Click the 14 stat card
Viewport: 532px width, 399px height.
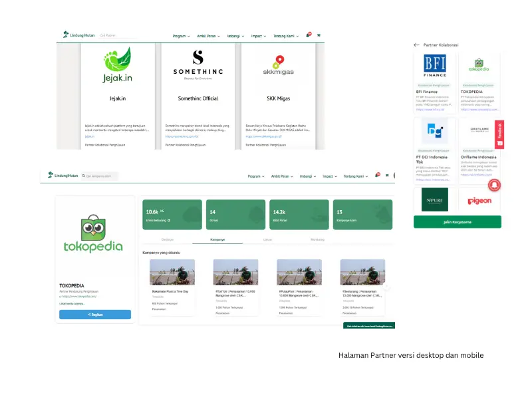pos(235,215)
